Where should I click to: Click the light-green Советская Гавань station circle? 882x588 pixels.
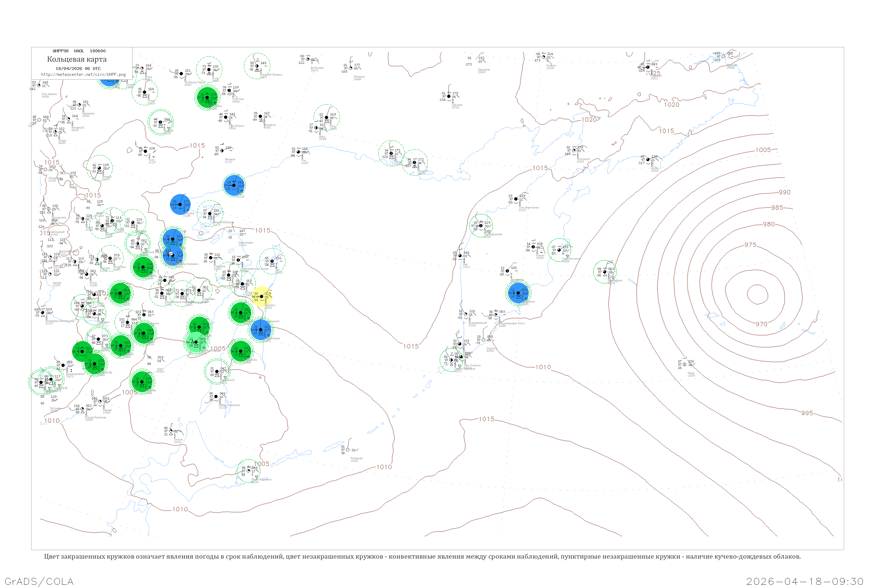[196, 342]
